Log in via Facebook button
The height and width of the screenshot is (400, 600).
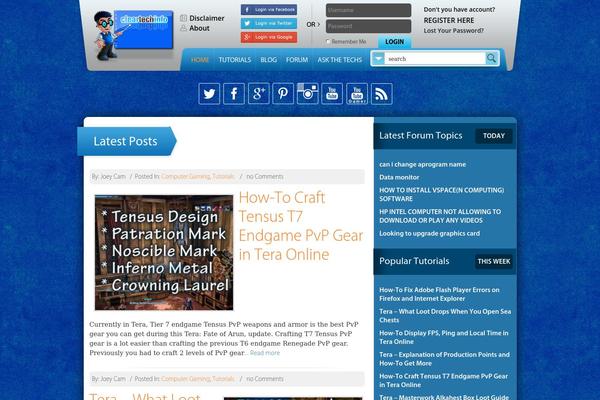(269, 10)
